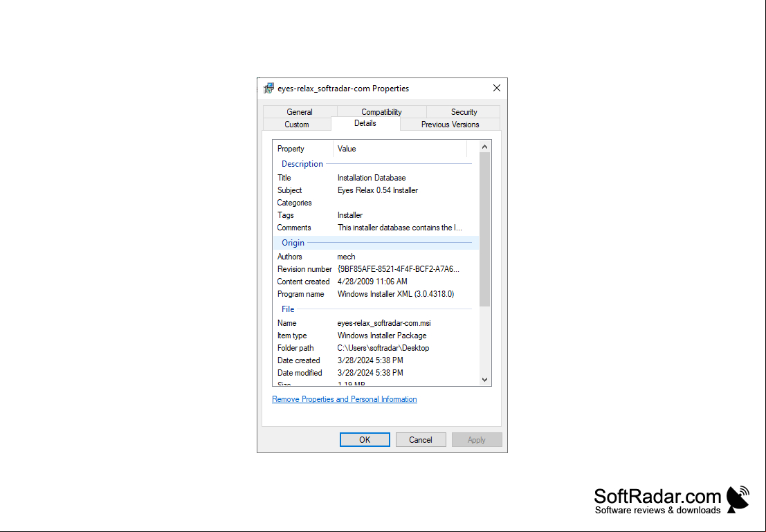Click the revision GUID value starting 9BF85AFE

click(398, 269)
